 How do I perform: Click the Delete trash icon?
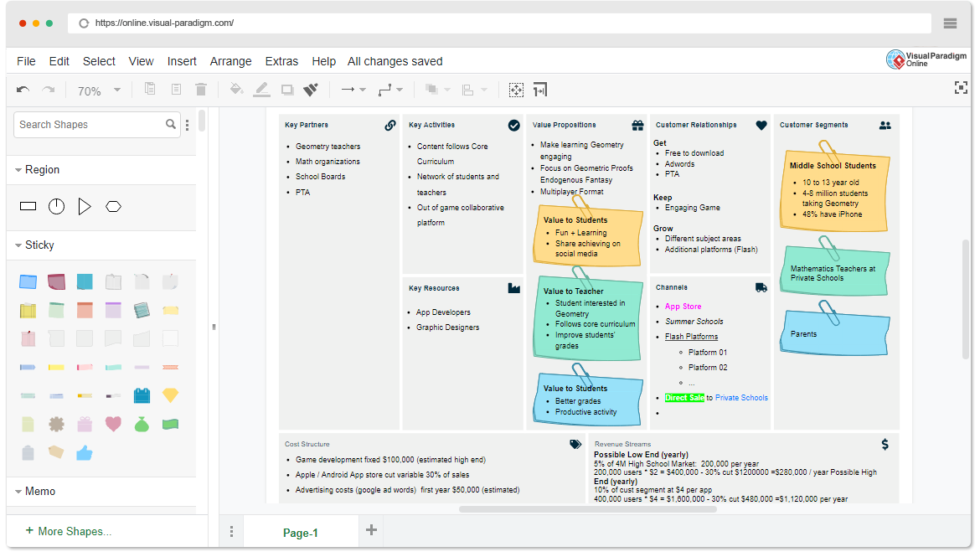[201, 90]
